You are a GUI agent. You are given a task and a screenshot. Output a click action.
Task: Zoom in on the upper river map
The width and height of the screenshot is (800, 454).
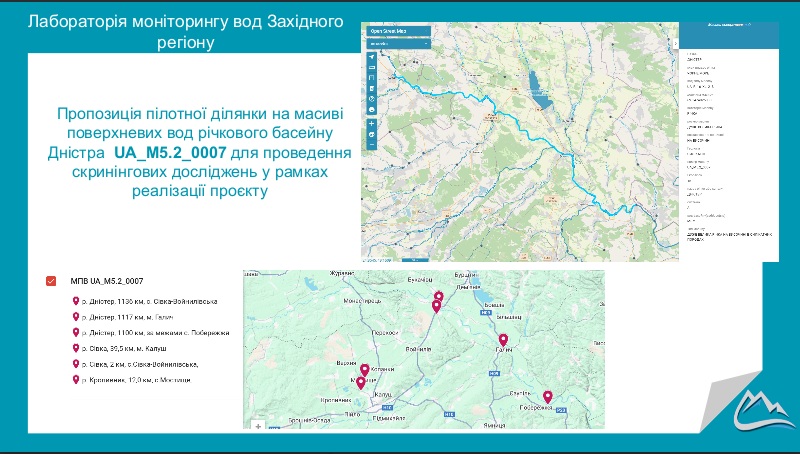point(372,122)
